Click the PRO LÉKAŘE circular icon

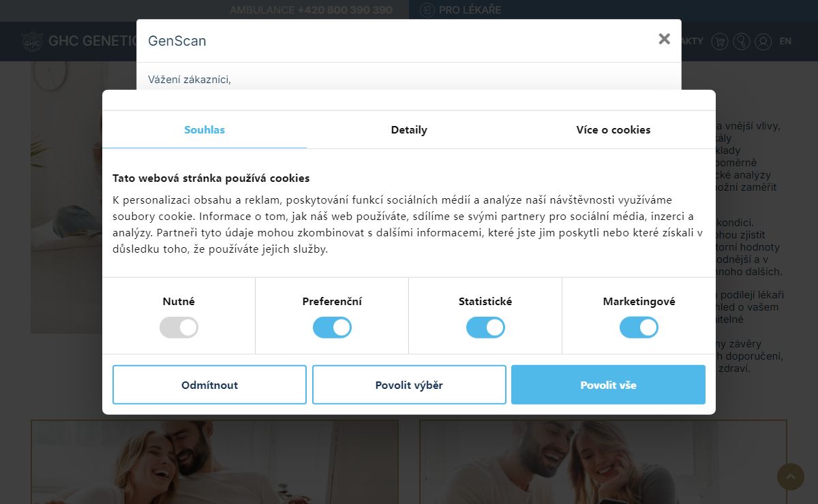pos(427,10)
